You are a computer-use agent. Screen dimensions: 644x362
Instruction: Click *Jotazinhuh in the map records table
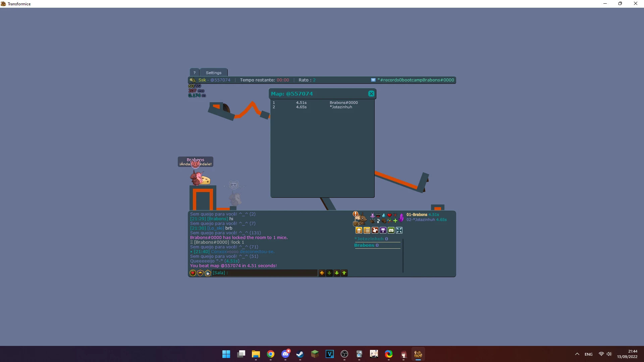click(x=341, y=107)
